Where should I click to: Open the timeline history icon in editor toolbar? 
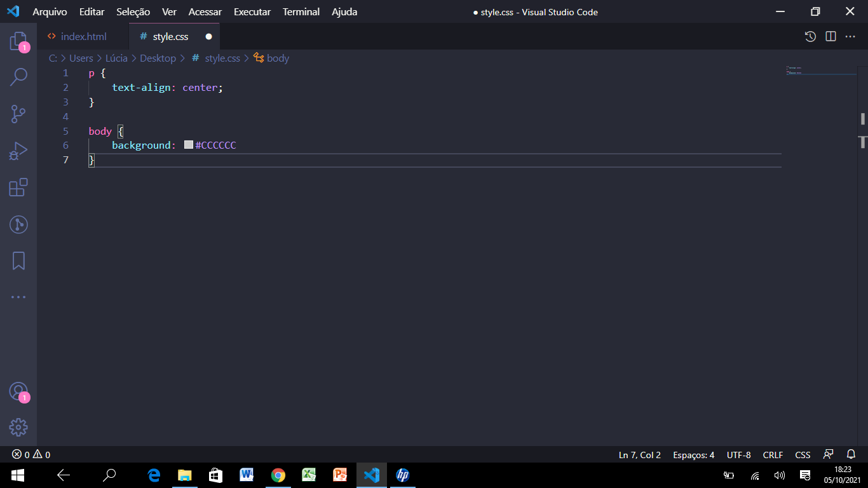click(810, 36)
